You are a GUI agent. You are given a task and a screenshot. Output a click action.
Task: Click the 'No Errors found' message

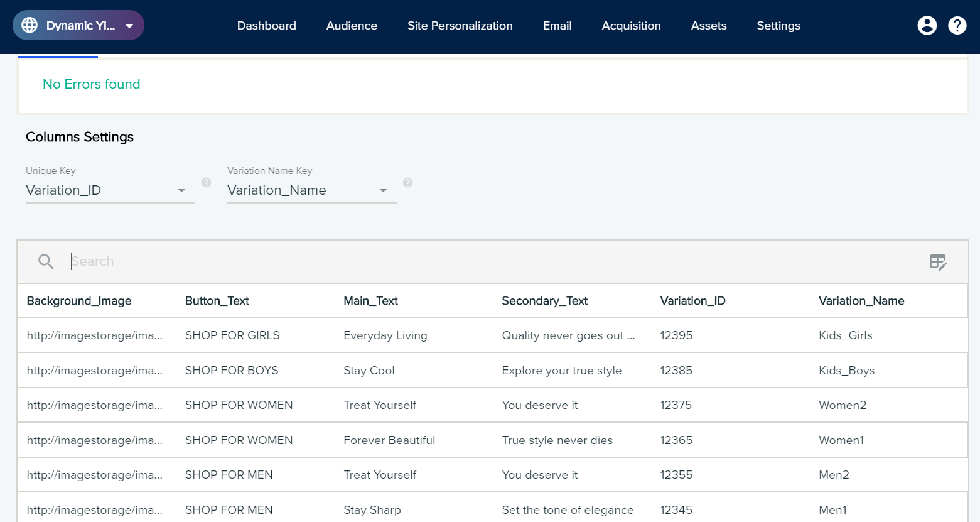(92, 84)
